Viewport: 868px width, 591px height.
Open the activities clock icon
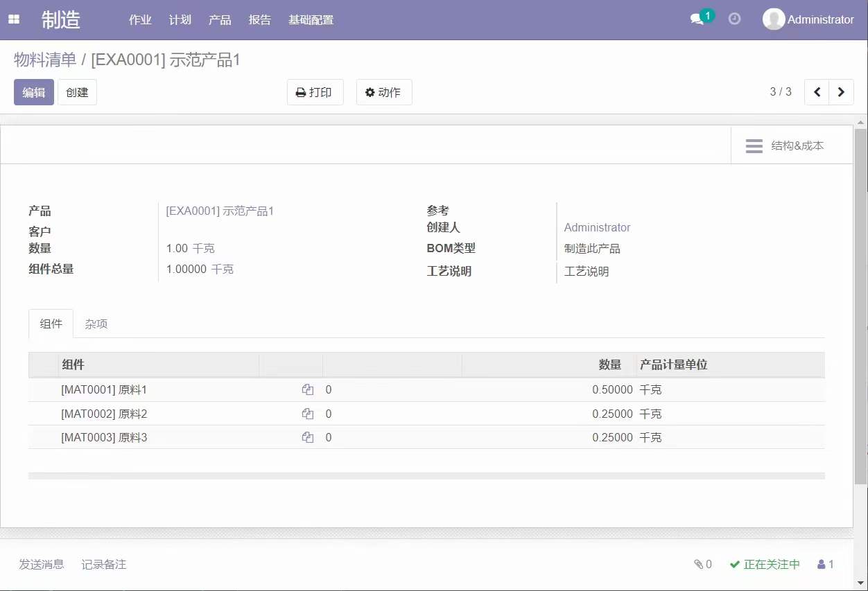734,19
